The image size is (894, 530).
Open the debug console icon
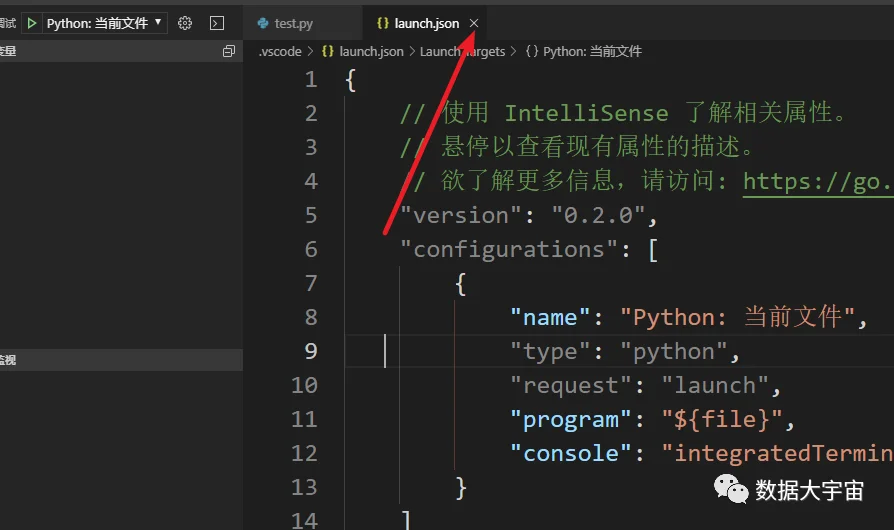(217, 23)
